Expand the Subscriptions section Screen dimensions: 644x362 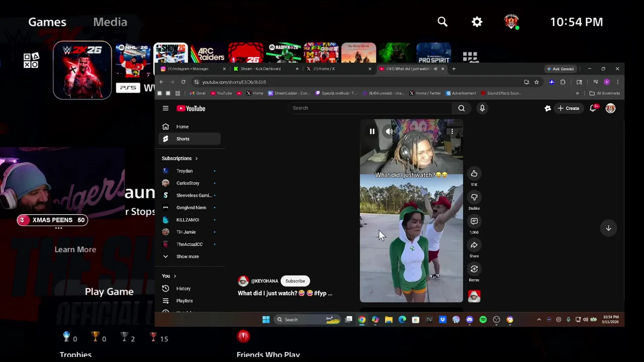pos(180,158)
